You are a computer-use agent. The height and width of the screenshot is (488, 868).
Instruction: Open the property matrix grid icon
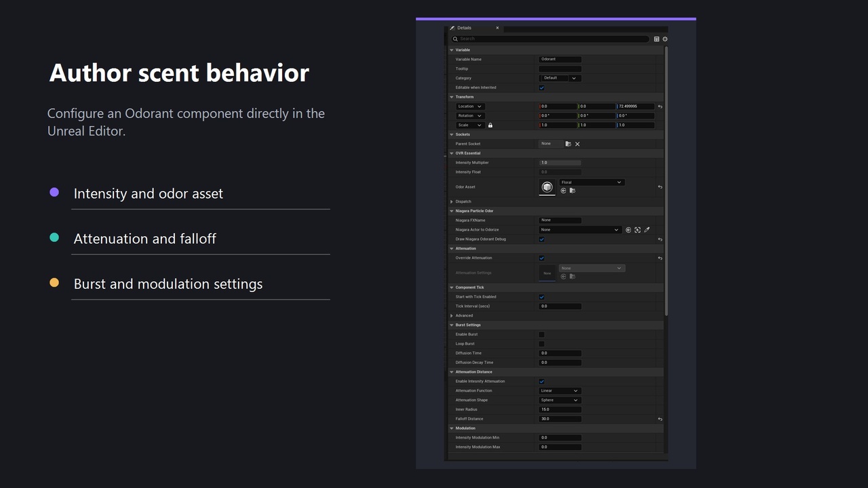click(656, 39)
